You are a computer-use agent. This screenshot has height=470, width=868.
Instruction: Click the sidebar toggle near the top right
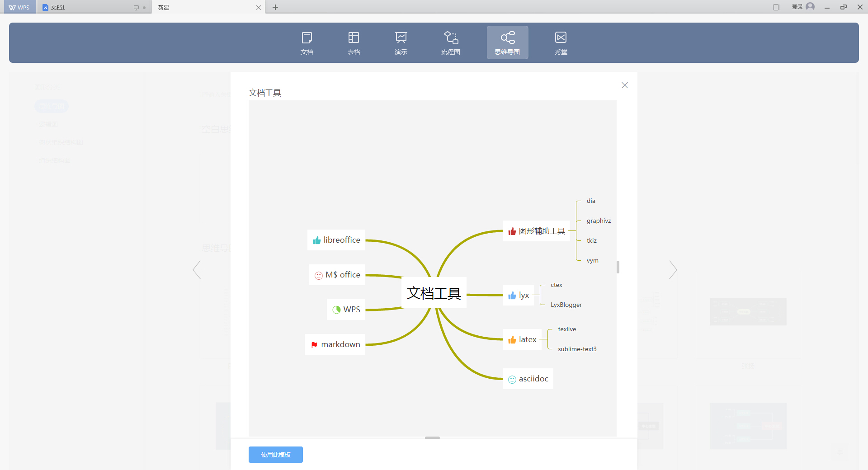(x=777, y=7)
